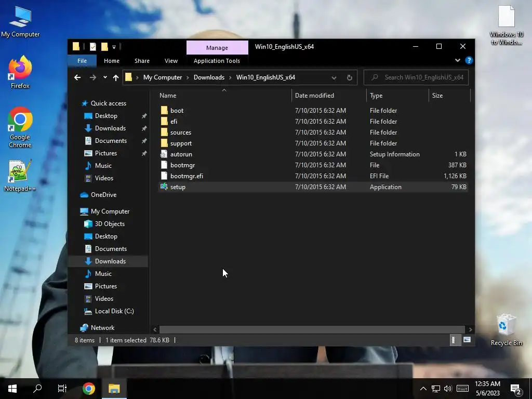Open the File menu
This screenshot has width=532, height=399.
[82, 61]
